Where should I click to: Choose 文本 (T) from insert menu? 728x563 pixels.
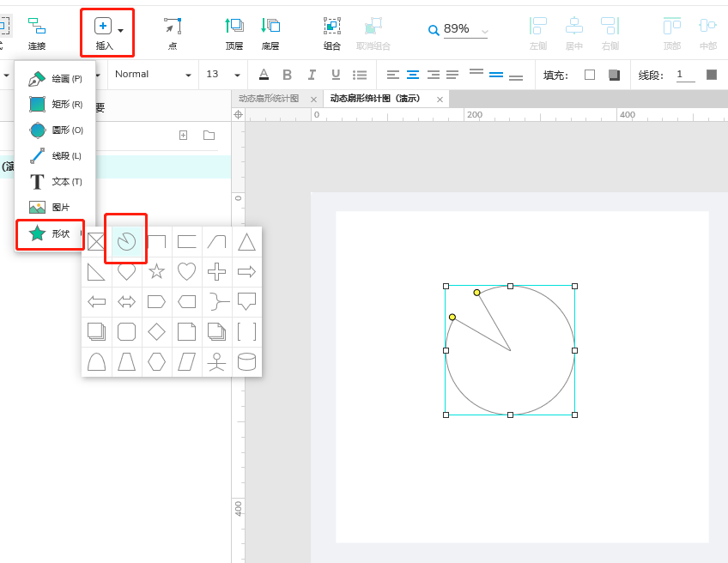coord(55,181)
